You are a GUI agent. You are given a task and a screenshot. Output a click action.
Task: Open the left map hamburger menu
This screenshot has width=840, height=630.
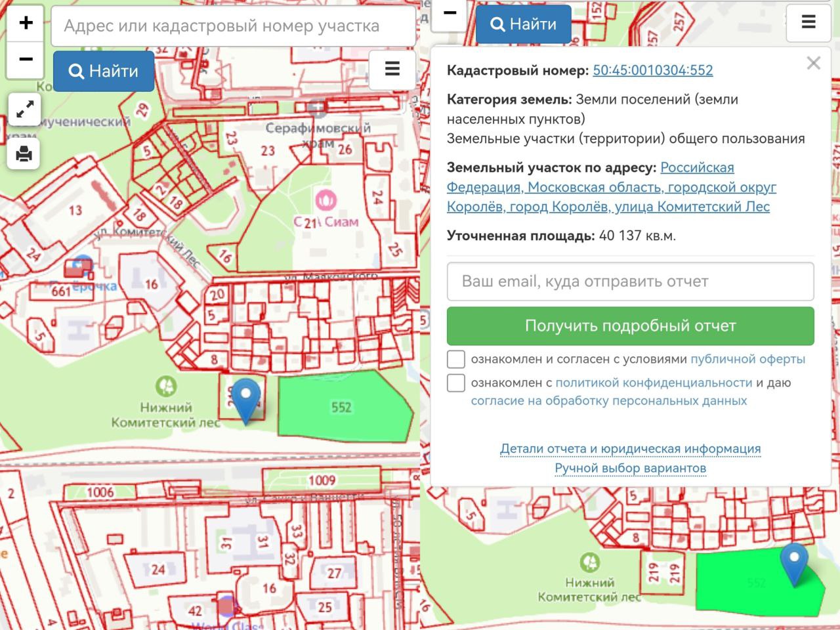[392, 69]
